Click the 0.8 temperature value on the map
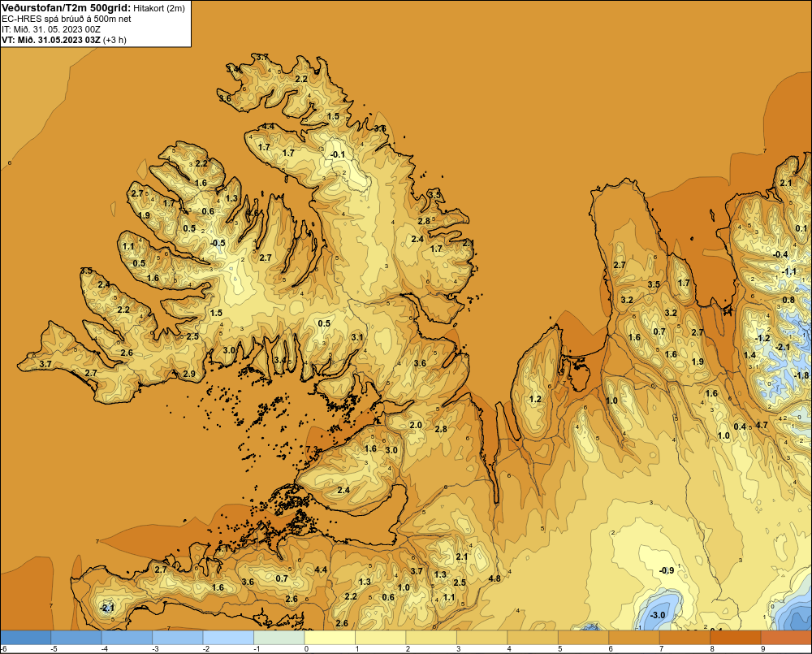Screen dimensions: 812x654 pyautogui.click(x=788, y=300)
